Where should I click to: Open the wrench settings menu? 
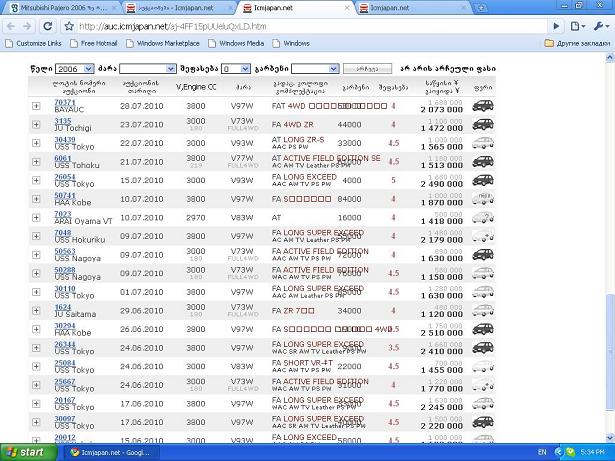pos(600,26)
